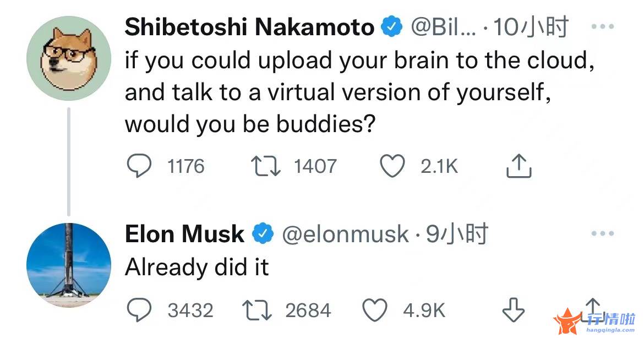644x338 pixels.
Task: Like Elon Musk's reply with 4.9K likes
Action: [x=375, y=310]
